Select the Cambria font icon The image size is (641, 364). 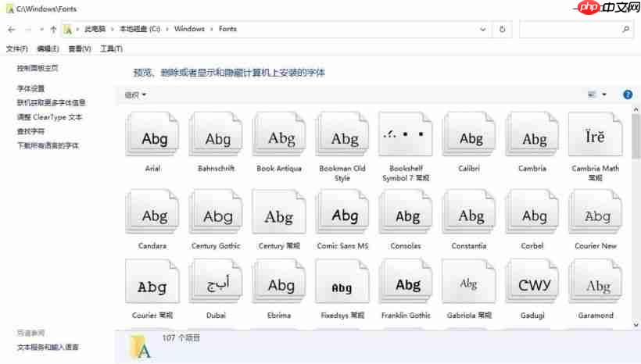coord(532,135)
